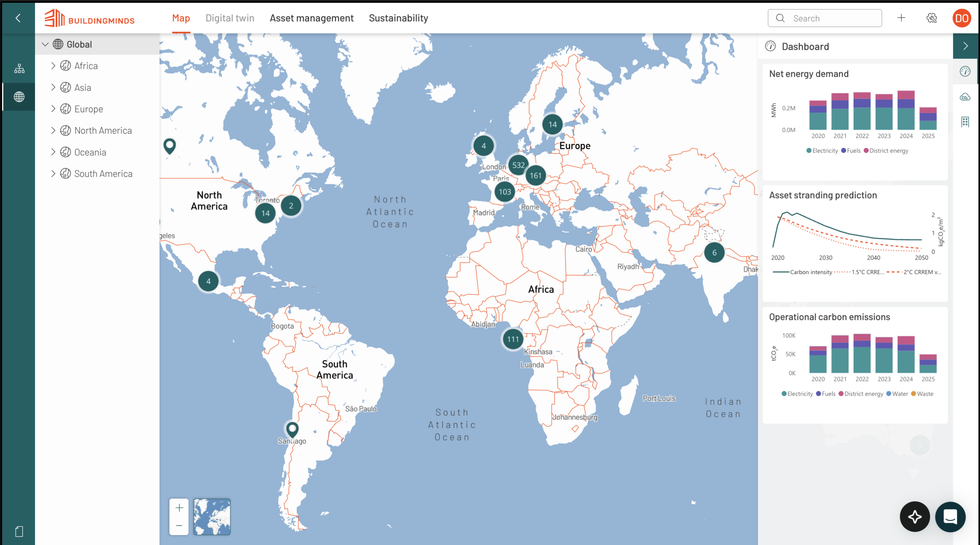Zoom out on the map
Image resolution: width=980 pixels, height=545 pixels.
click(179, 526)
